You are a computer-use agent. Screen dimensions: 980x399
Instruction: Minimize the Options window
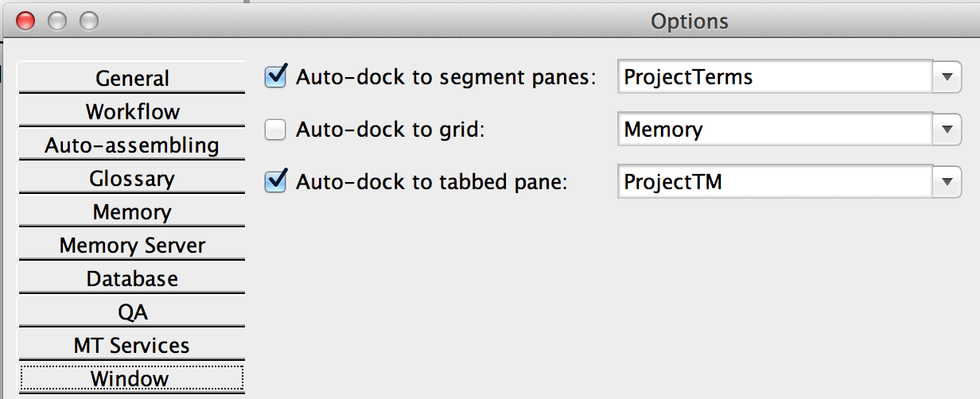57,21
